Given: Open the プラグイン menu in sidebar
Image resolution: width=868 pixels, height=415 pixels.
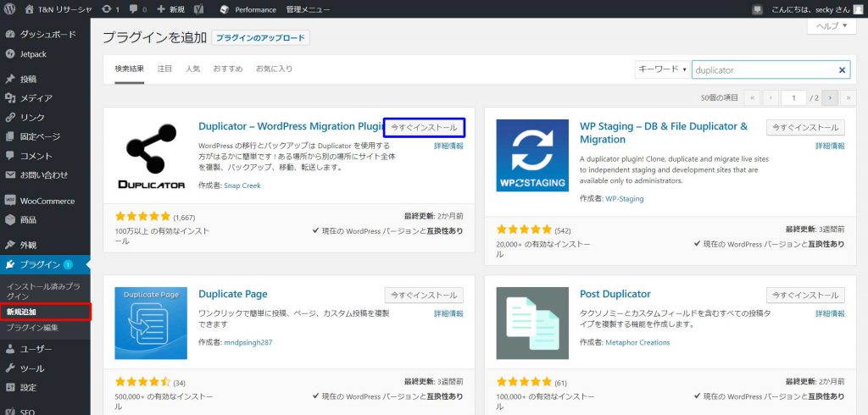Looking at the screenshot, I should (x=45, y=264).
